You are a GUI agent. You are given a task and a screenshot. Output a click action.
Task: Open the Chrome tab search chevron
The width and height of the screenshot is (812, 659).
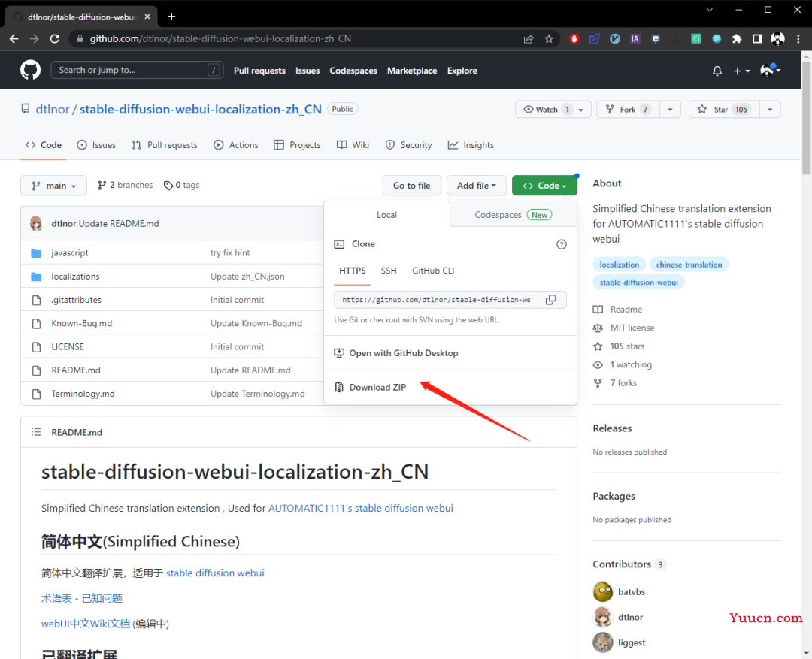coord(710,9)
